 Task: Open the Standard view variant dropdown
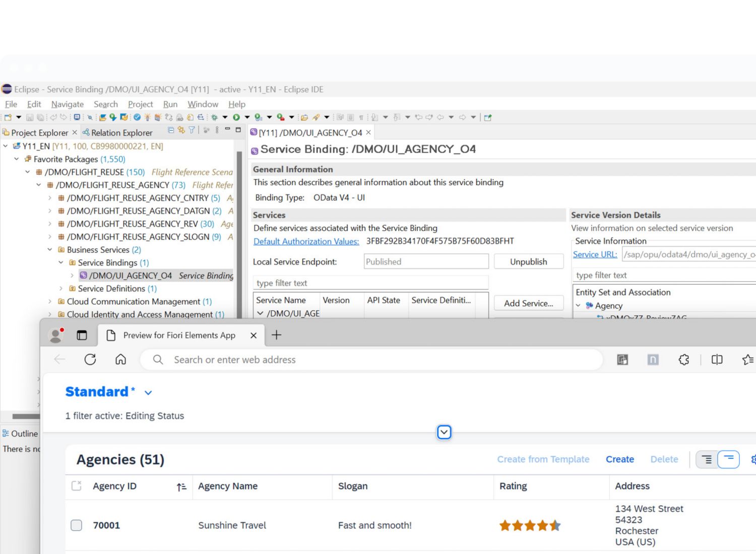tap(148, 393)
